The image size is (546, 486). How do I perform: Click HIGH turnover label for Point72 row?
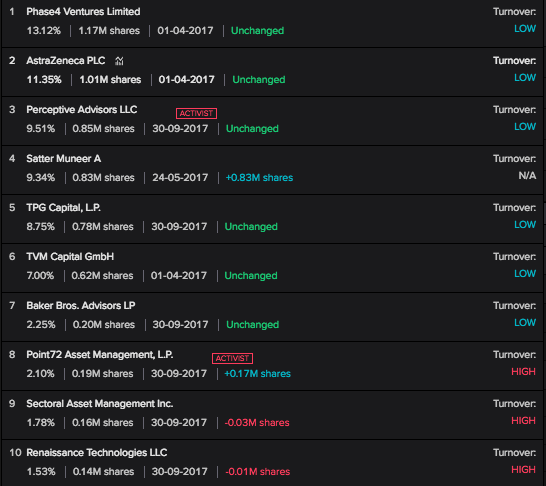pos(523,371)
